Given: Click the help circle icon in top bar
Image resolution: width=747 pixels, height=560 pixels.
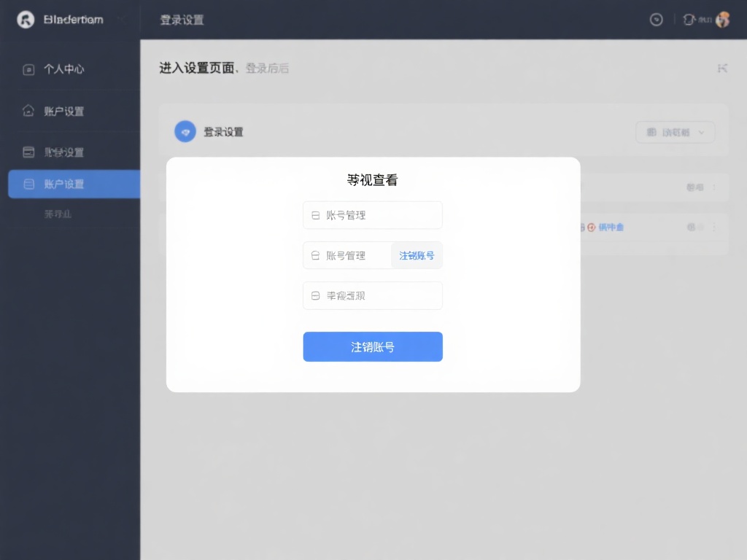Looking at the screenshot, I should coord(655,20).
